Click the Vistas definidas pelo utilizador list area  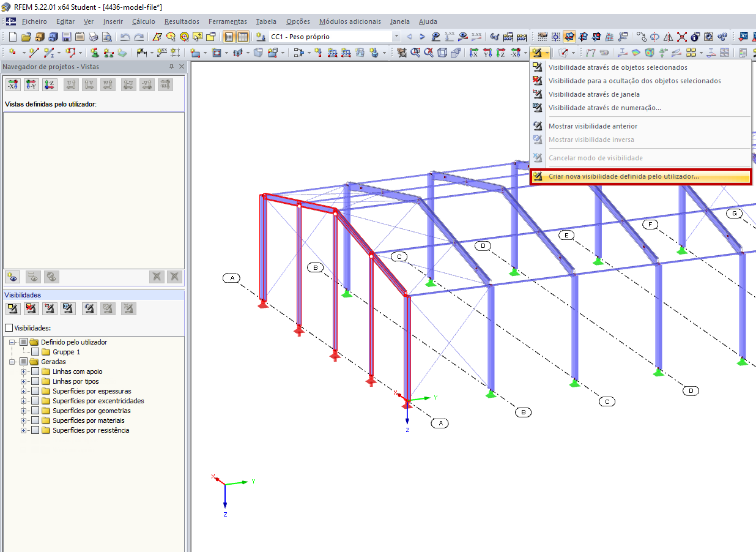point(94,190)
